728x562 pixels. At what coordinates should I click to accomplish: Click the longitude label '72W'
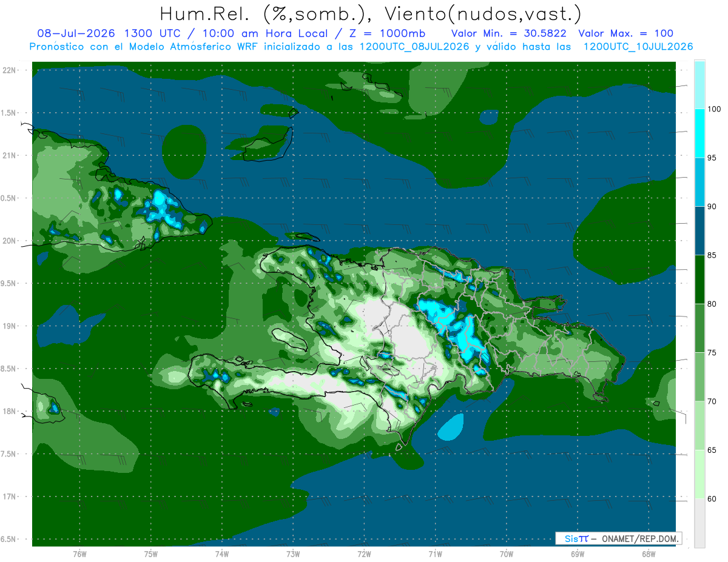(x=364, y=554)
